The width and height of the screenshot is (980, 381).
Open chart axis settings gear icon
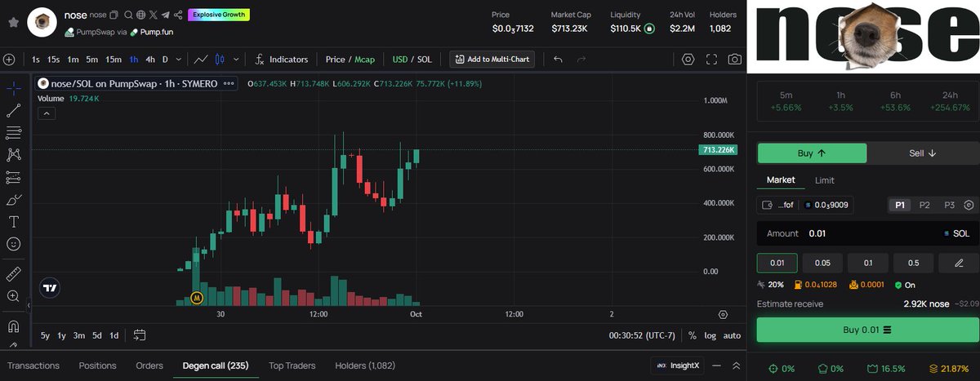pyautogui.click(x=723, y=314)
